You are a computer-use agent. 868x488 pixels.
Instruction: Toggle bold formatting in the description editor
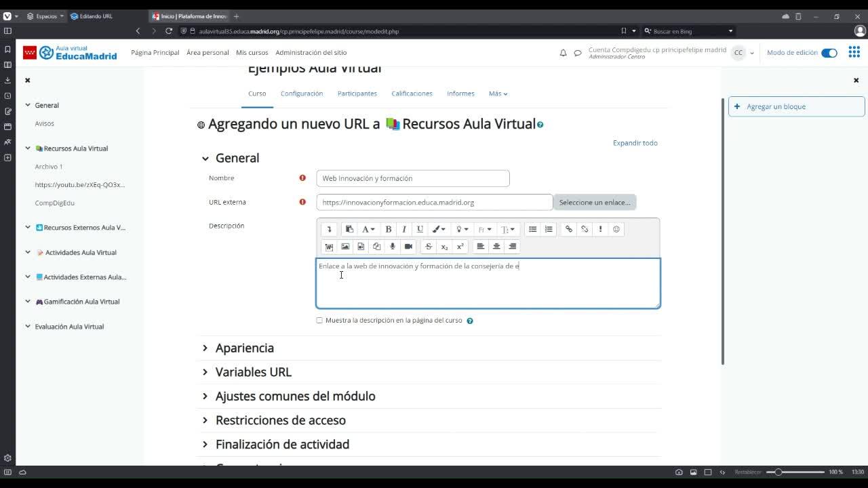point(389,229)
